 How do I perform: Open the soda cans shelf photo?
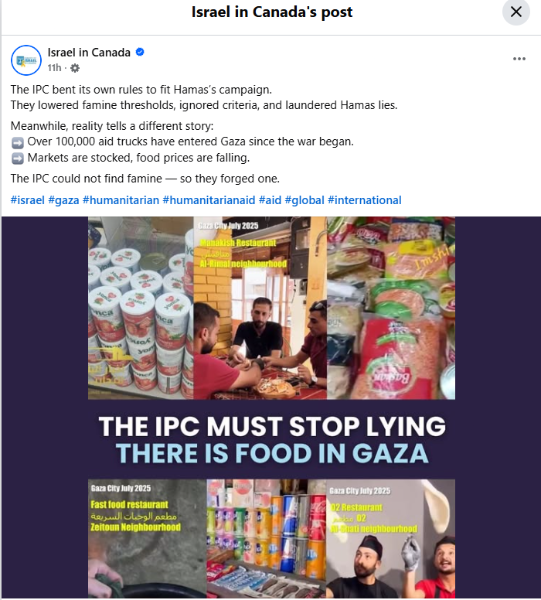[266, 538]
